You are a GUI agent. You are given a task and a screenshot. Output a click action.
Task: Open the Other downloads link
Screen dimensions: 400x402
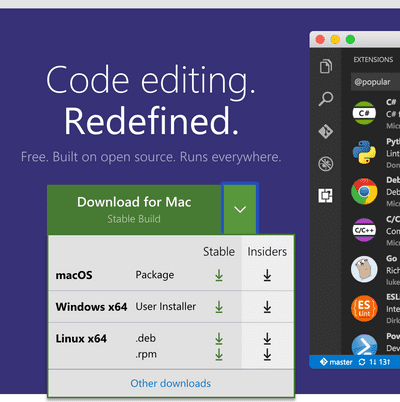click(x=171, y=383)
